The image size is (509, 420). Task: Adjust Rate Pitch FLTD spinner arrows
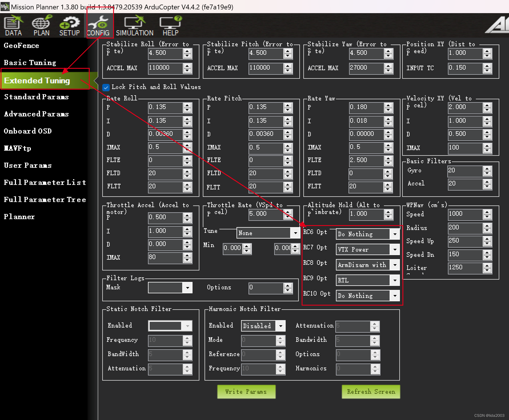coord(288,174)
